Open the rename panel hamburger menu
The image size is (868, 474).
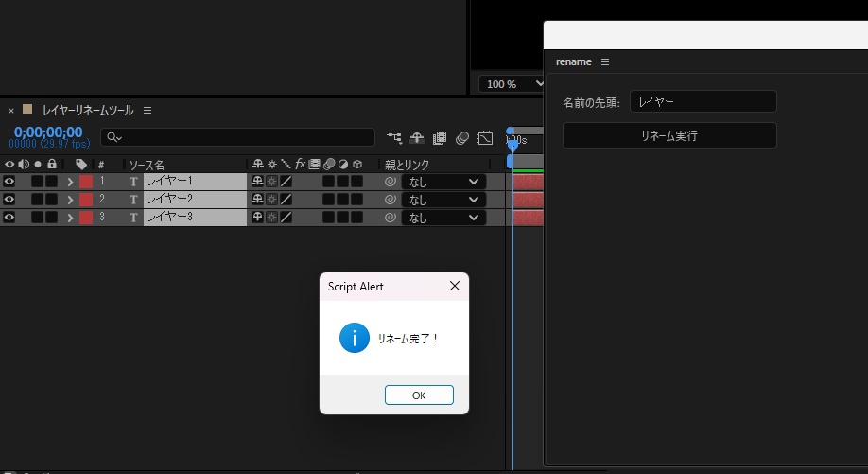coord(605,62)
